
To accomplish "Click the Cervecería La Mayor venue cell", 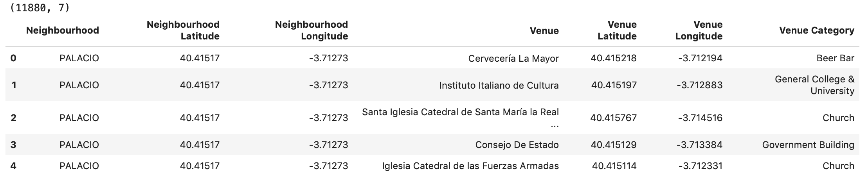I will pyautogui.click(x=513, y=59).
